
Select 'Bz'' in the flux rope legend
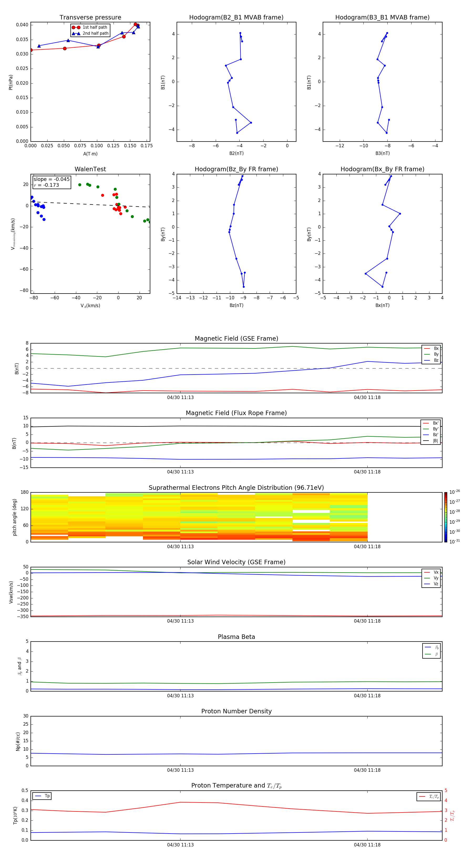431,435
